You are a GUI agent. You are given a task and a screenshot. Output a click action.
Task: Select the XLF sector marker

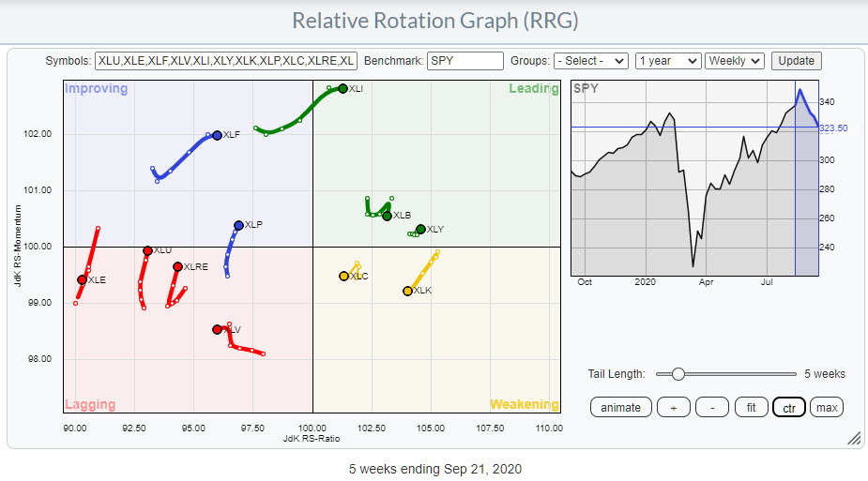point(217,135)
